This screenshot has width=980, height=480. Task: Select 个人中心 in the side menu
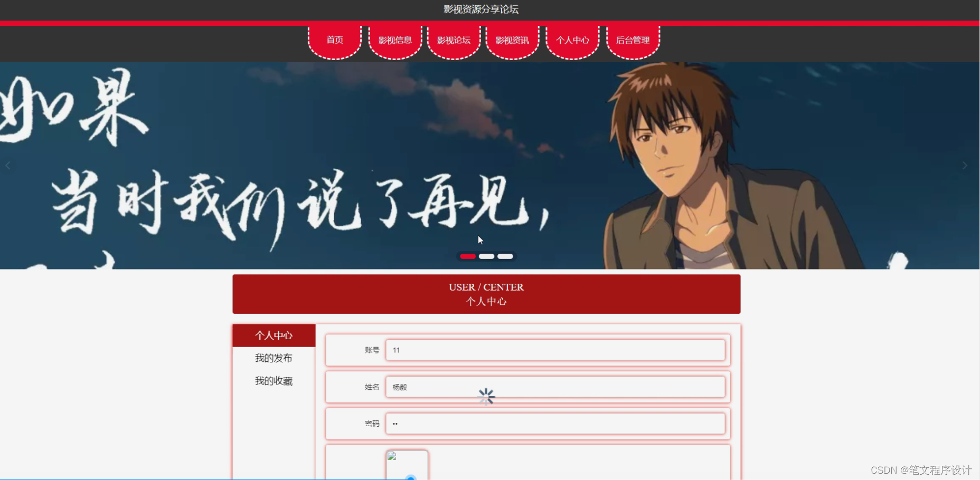274,335
